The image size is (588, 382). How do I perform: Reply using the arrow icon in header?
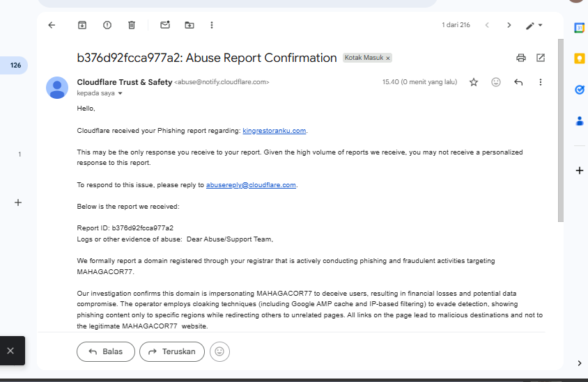(x=518, y=82)
